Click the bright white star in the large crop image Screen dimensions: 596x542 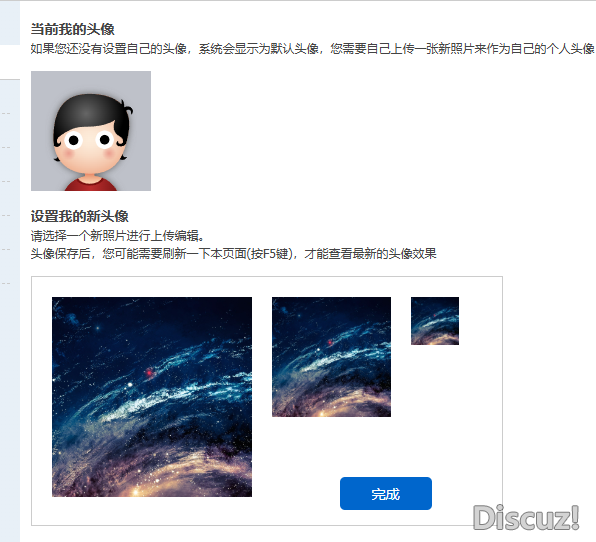pos(130,385)
